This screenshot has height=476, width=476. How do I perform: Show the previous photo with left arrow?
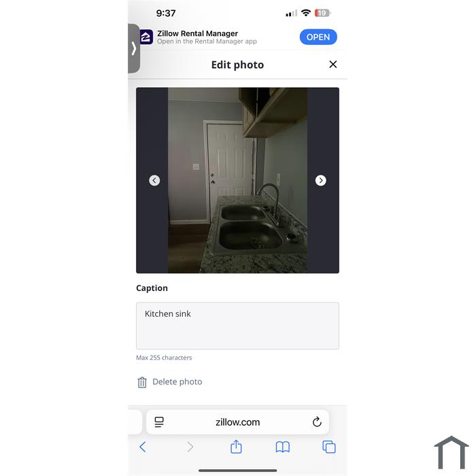(154, 180)
